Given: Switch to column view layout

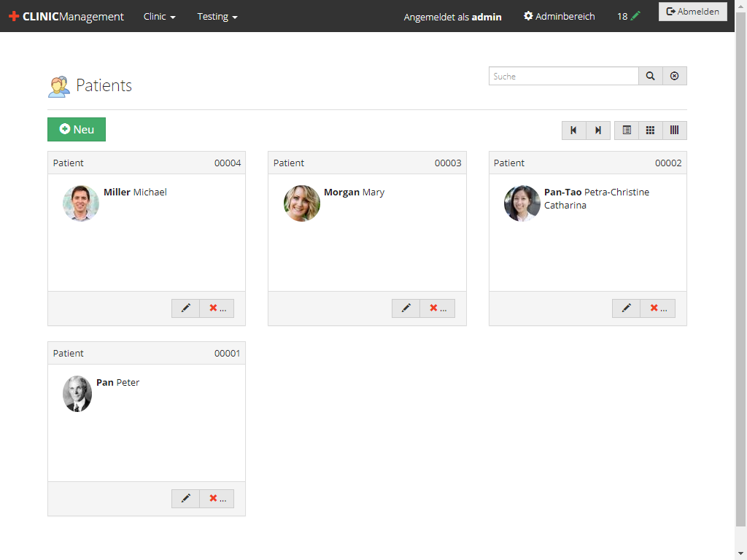Looking at the screenshot, I should pyautogui.click(x=675, y=131).
